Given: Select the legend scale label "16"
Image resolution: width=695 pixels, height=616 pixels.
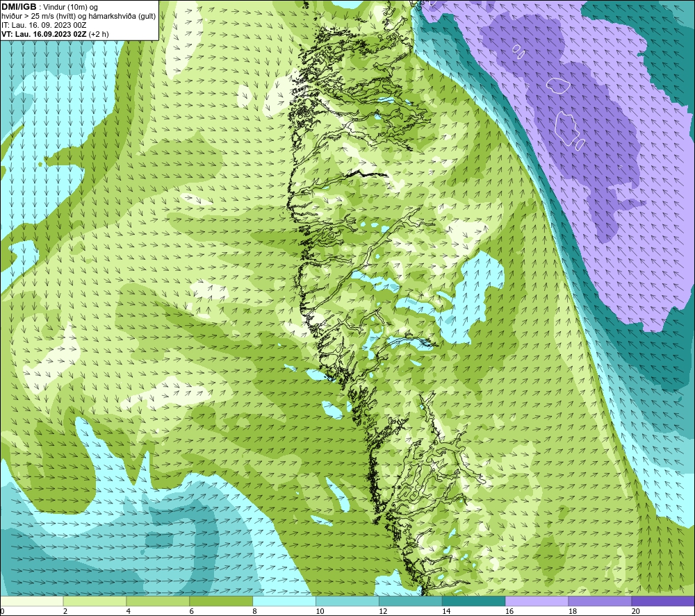Looking at the screenshot, I should (509, 611).
